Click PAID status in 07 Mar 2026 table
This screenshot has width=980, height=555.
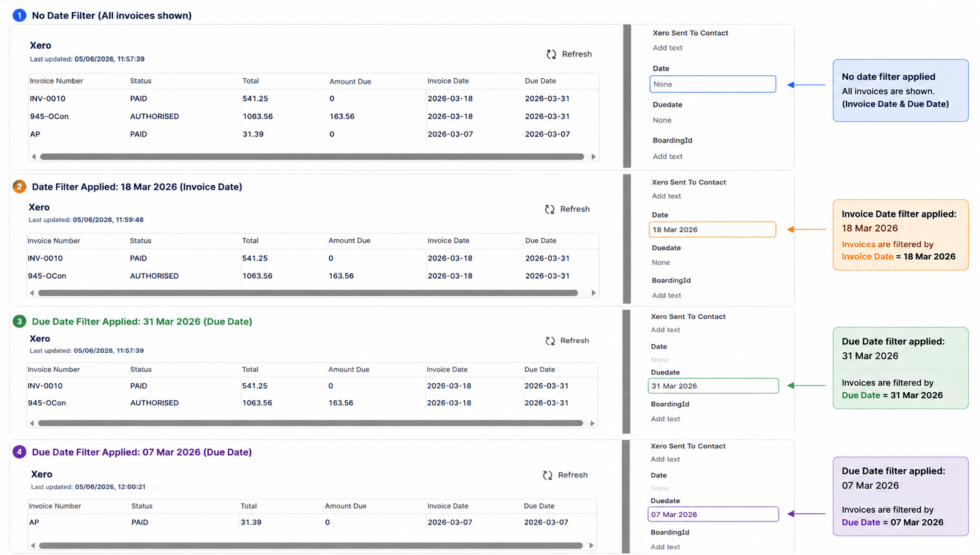click(x=140, y=522)
